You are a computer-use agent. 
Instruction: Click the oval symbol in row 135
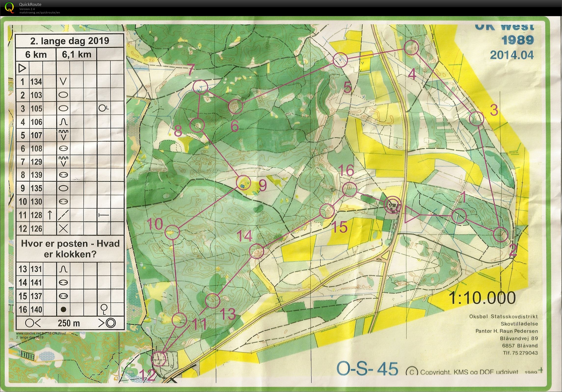(63, 188)
